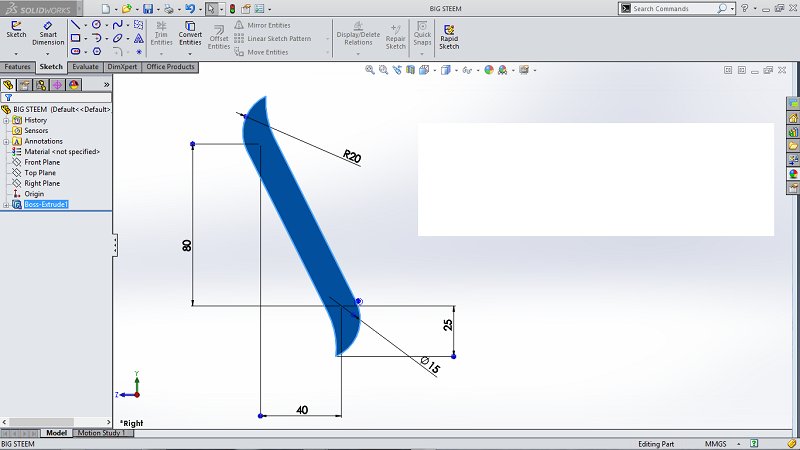Expand the Boss-Extrude1 feature node
800x450 pixels.
pyautogui.click(x=6, y=205)
